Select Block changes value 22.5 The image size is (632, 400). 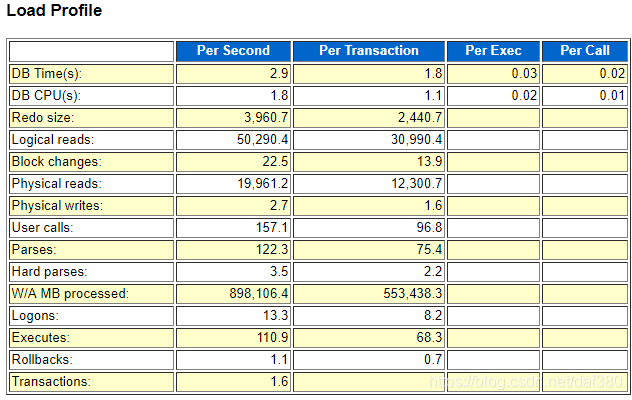(275, 162)
